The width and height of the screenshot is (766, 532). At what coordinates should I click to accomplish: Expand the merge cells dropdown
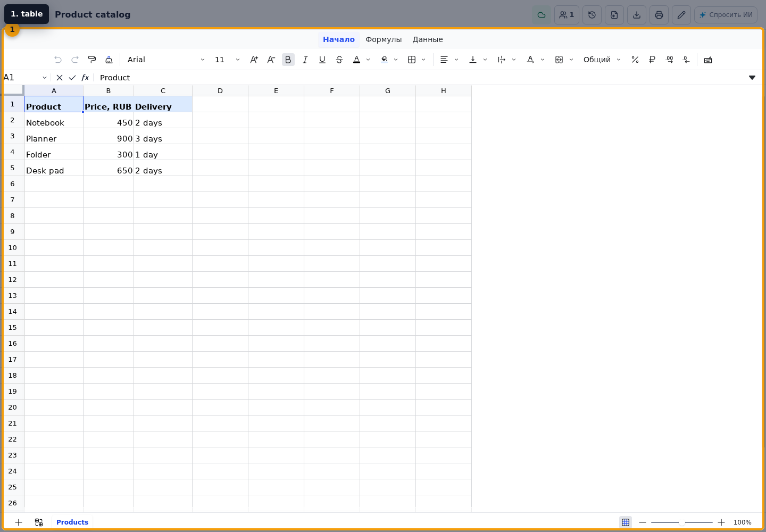coord(571,60)
